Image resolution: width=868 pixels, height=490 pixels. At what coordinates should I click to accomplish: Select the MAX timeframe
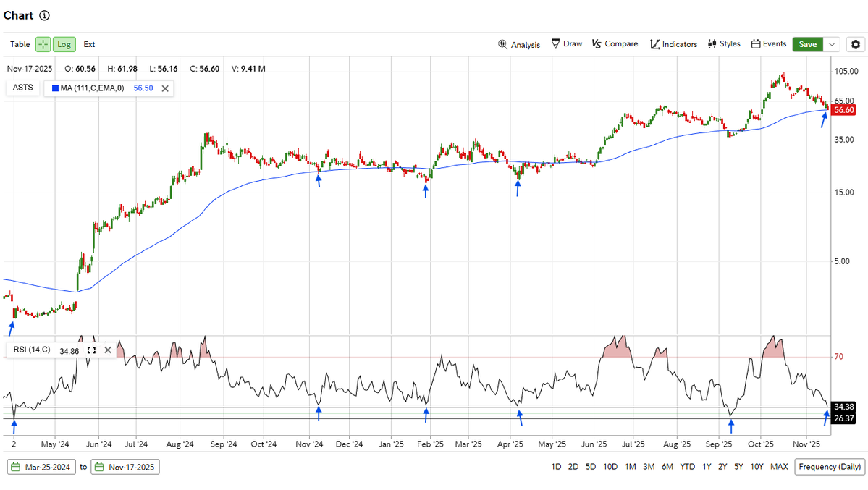(779, 468)
